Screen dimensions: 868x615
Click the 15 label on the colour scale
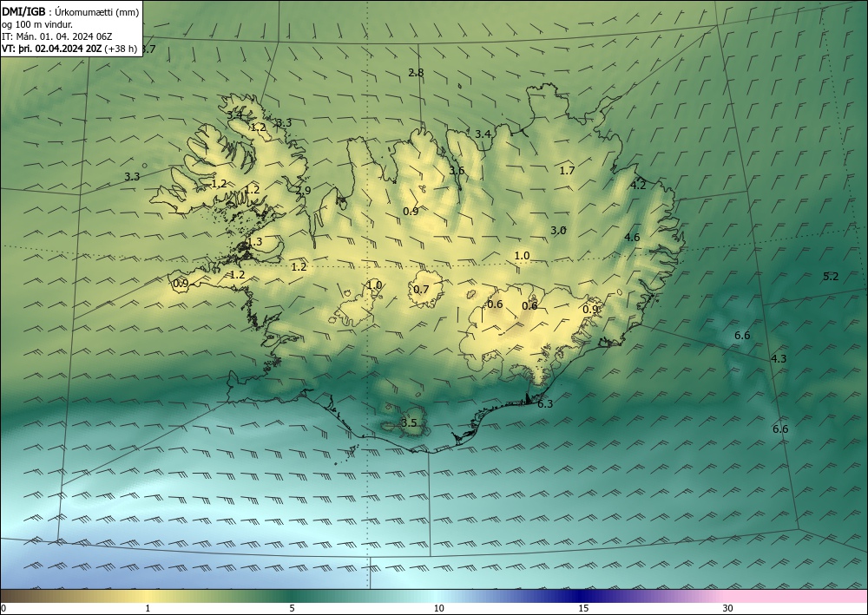coord(583,608)
